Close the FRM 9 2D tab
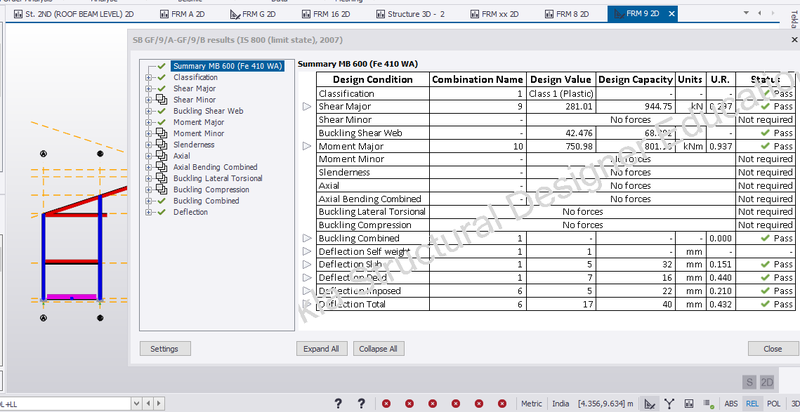 pyautogui.click(x=671, y=14)
